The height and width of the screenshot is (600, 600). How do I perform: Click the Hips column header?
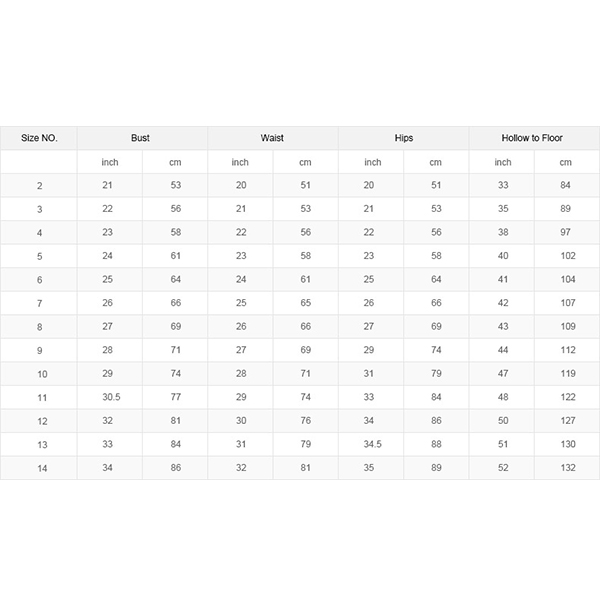(403, 138)
